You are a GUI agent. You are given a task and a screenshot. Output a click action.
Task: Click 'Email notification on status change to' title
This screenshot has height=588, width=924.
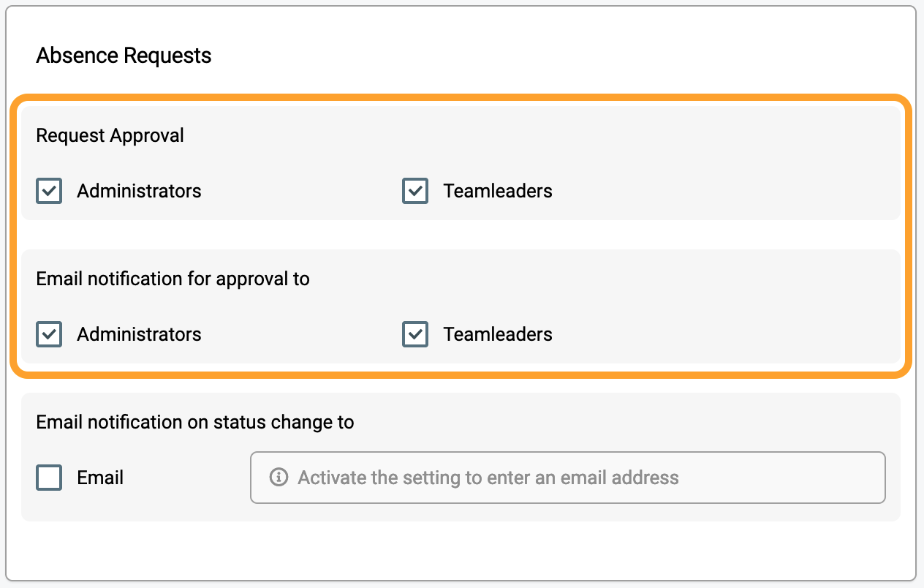coord(195,422)
